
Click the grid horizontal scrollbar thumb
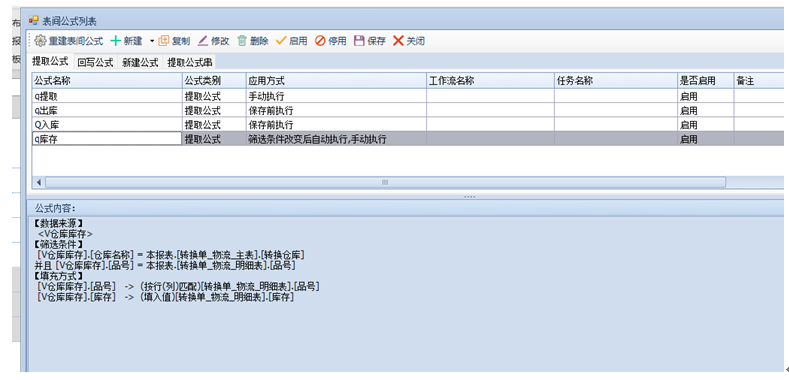coord(385,182)
